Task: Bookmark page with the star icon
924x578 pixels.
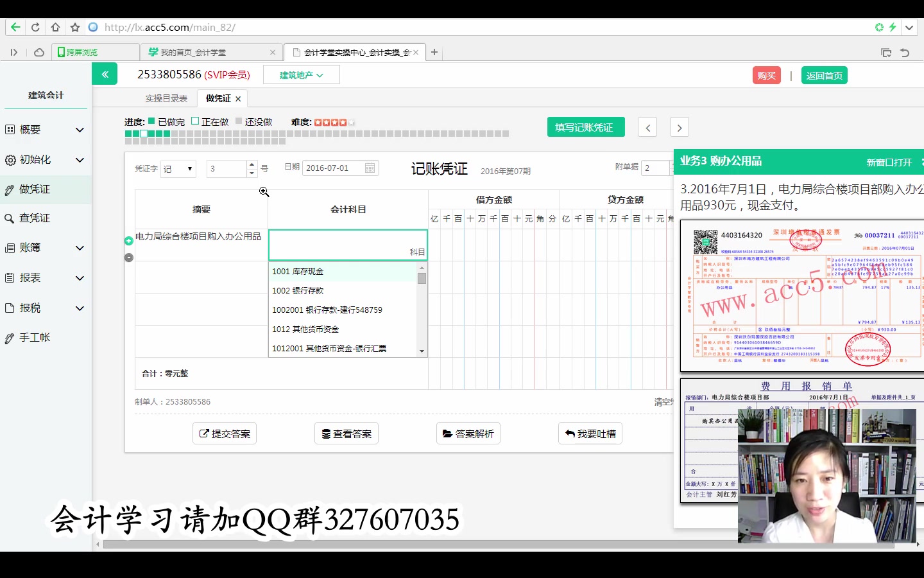Action: pyautogui.click(x=75, y=27)
